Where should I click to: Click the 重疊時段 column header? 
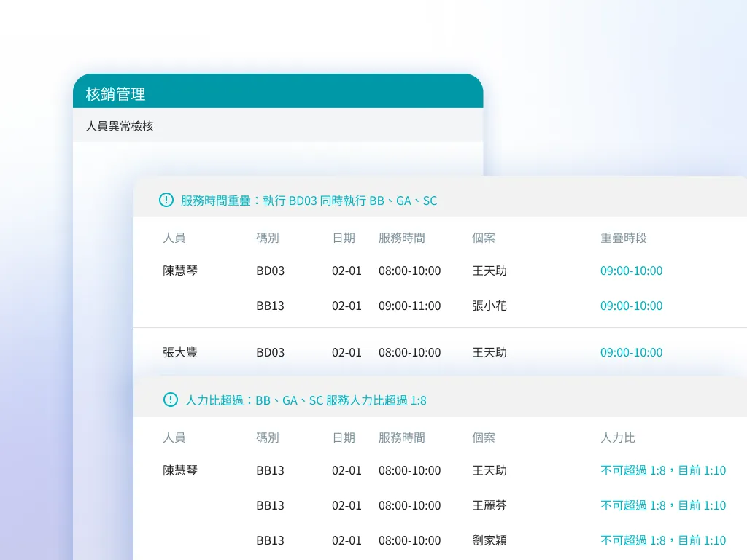pyautogui.click(x=623, y=238)
